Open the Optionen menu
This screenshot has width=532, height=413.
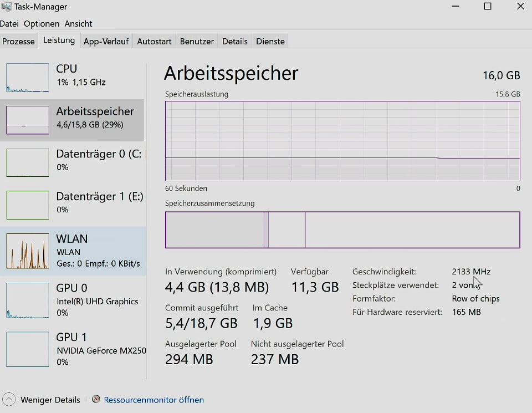(42, 24)
